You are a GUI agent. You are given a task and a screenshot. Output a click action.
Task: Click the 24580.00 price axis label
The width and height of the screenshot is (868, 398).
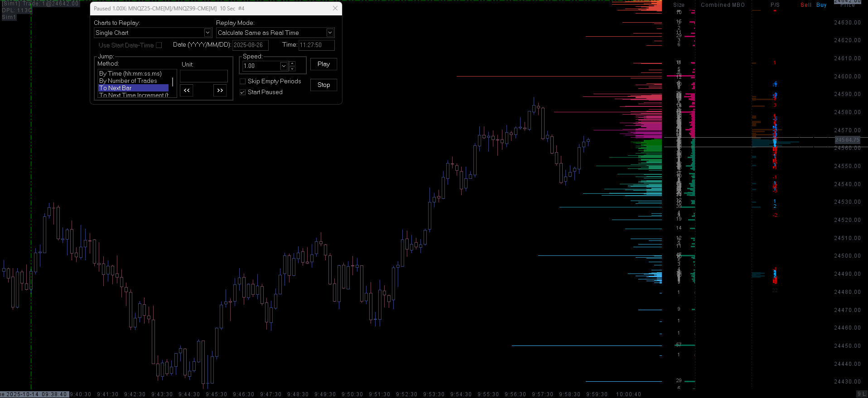coord(847,112)
